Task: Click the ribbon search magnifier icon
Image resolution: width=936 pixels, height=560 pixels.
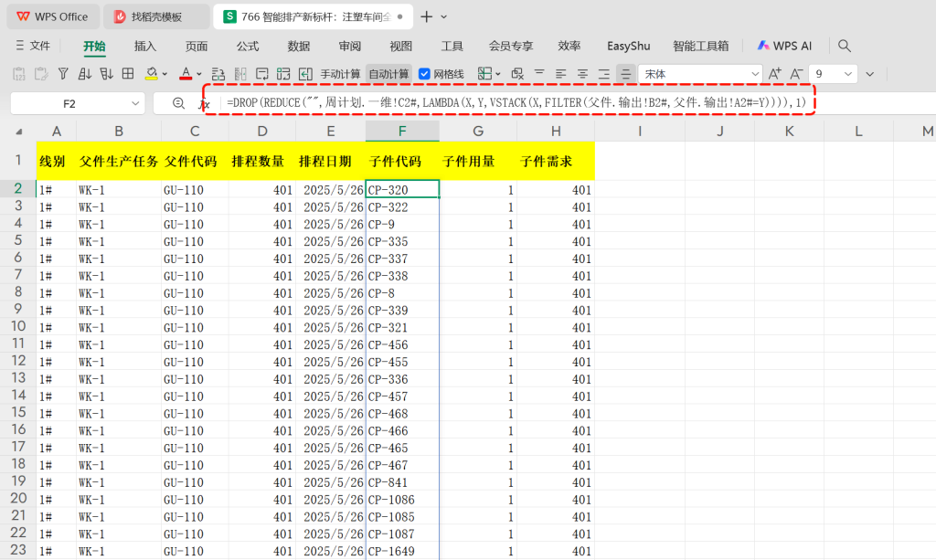Action: pyautogui.click(x=844, y=46)
